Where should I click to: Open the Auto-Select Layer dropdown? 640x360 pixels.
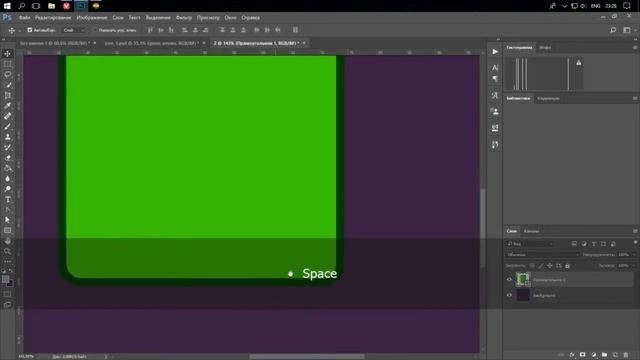click(x=74, y=30)
